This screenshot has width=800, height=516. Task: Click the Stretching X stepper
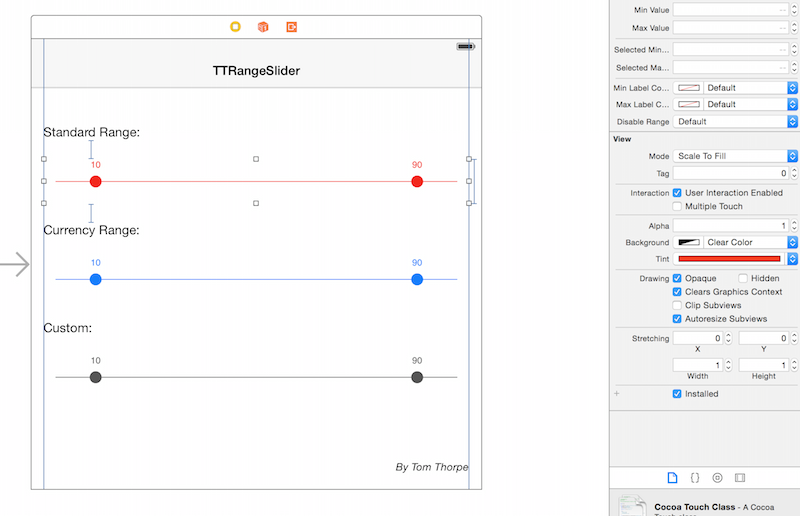(x=728, y=338)
